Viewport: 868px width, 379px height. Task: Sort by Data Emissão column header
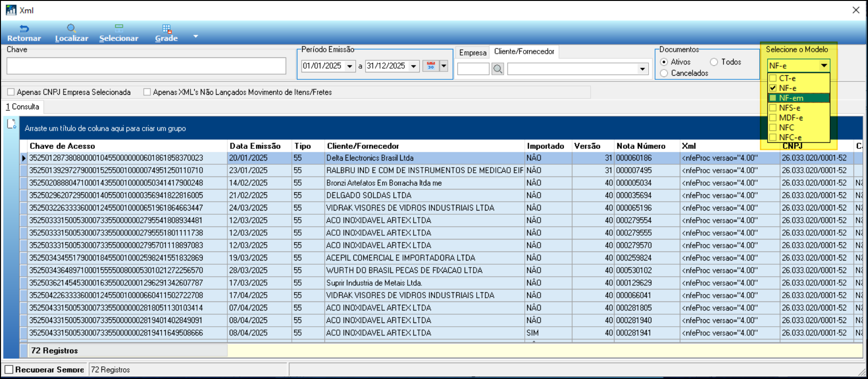pyautogui.click(x=255, y=146)
